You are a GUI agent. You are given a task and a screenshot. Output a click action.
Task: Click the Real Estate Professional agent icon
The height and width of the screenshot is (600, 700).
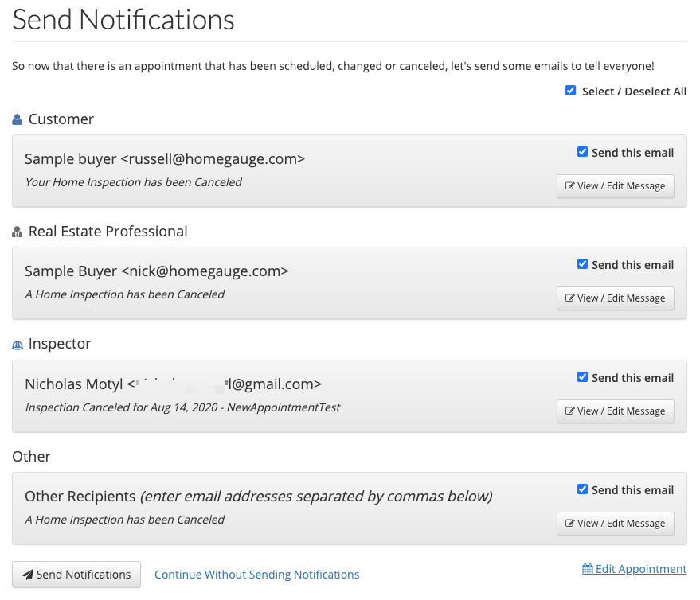point(18,232)
